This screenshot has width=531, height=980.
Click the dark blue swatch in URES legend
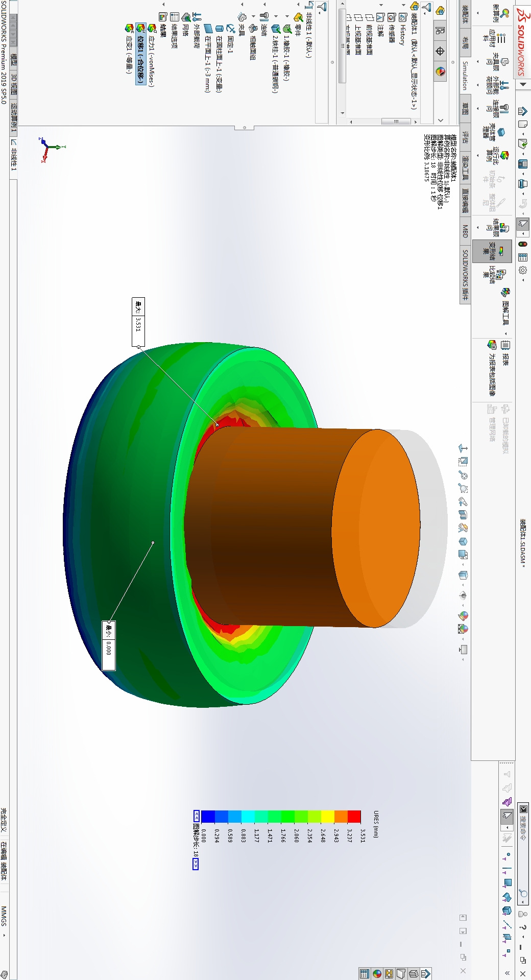208,816
